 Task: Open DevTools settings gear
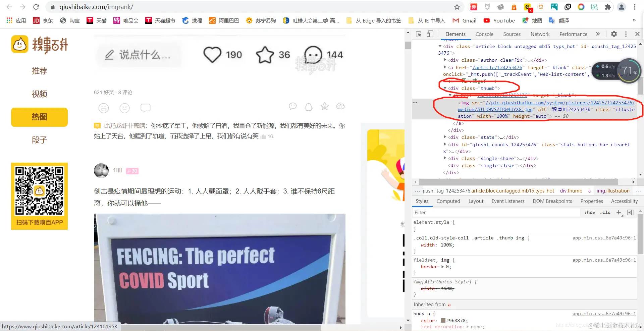[x=614, y=34]
